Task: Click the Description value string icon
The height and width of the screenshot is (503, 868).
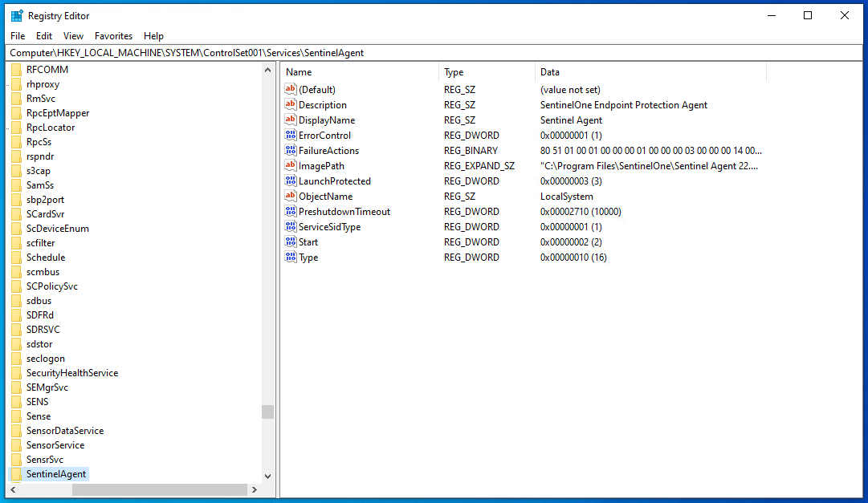Action: click(x=291, y=104)
